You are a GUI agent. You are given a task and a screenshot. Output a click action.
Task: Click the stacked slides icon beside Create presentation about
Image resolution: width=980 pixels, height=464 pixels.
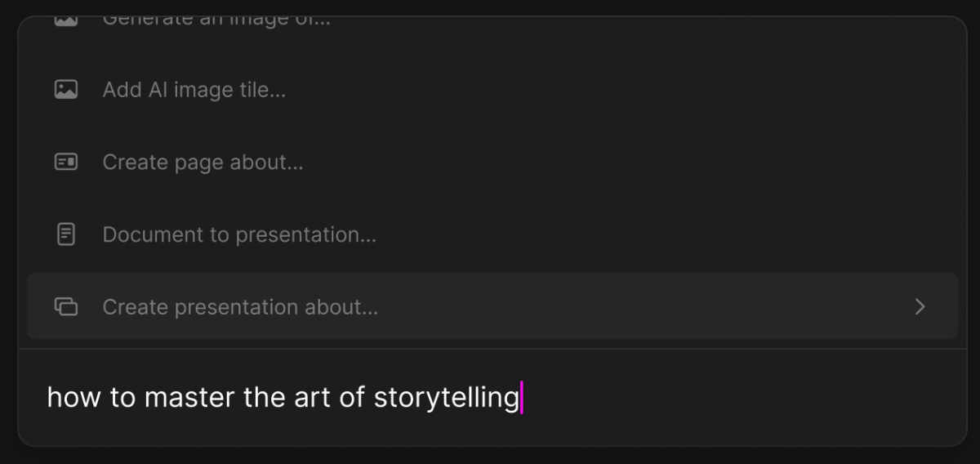(x=66, y=307)
